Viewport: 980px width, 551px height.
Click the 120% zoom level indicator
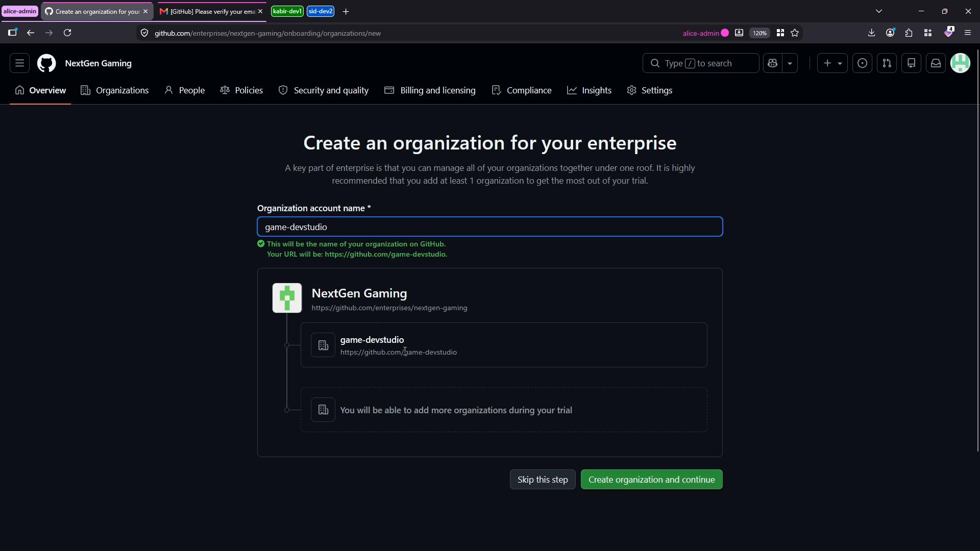[x=759, y=33]
